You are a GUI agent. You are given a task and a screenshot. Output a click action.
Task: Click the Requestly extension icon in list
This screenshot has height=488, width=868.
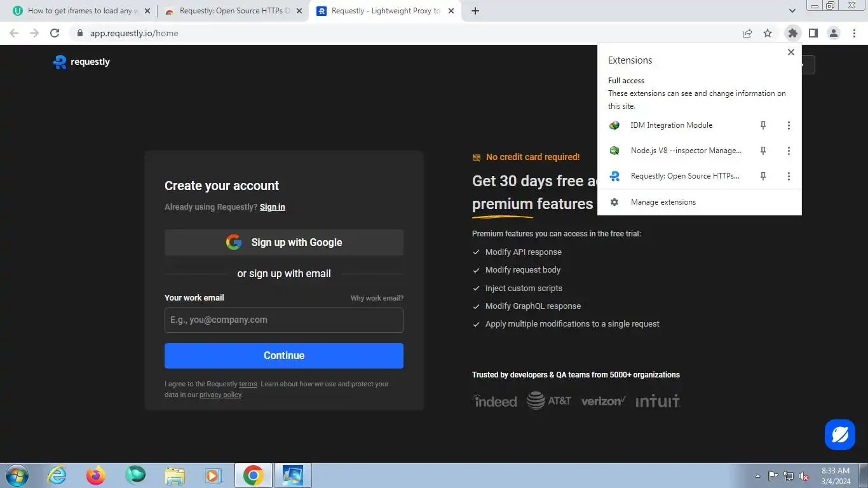614,176
